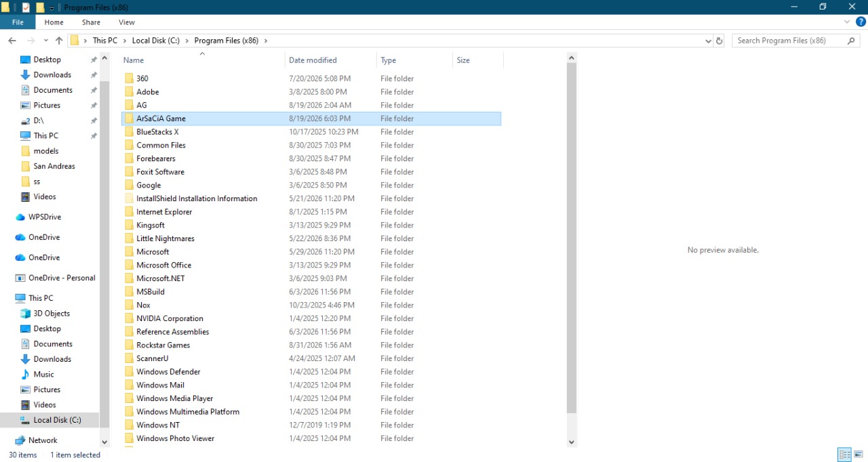Open the ss folder in Quick access

click(37, 182)
